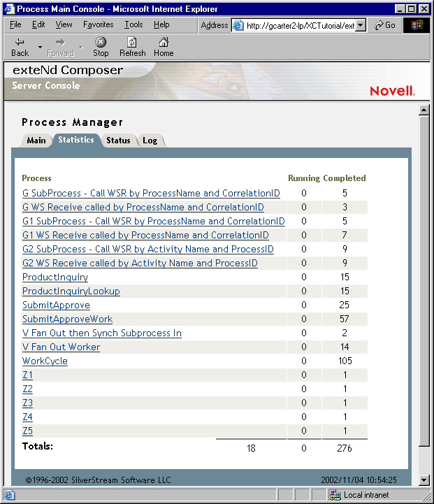Click the Process Manager heading

pos(72,122)
